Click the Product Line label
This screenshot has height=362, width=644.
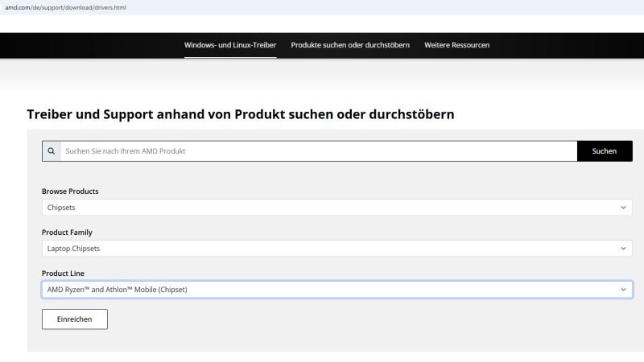point(63,274)
